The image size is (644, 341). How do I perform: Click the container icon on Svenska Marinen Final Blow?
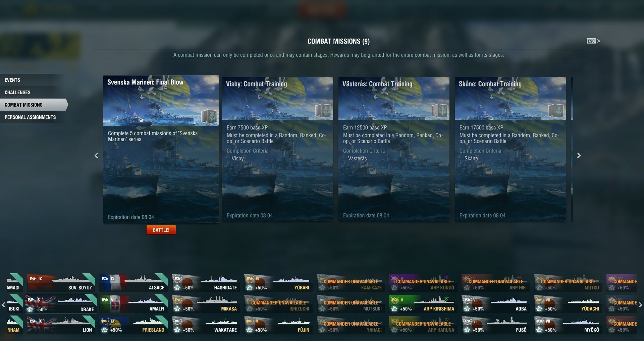coord(209,116)
